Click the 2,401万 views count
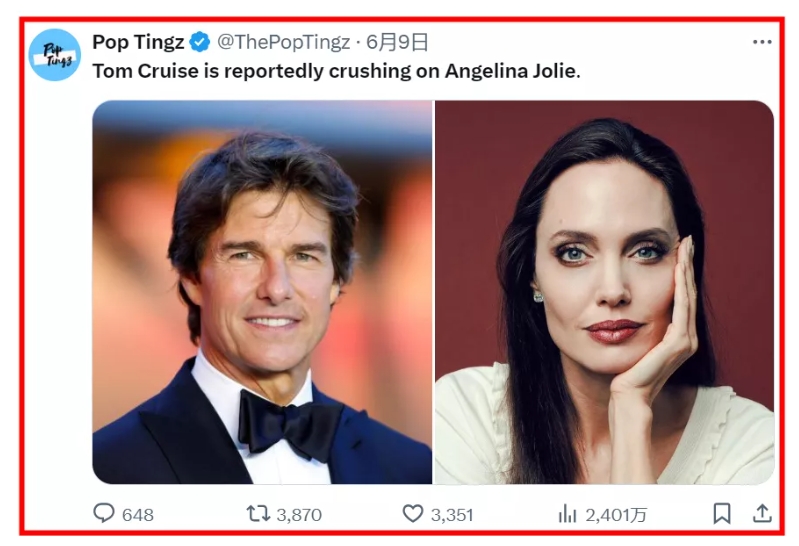Viewport: 799px width, 546px height. point(616,514)
